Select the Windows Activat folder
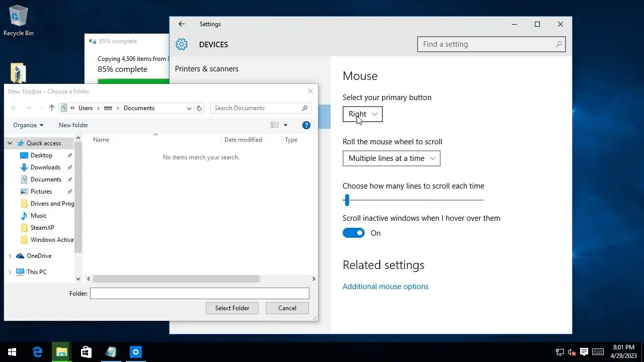The width and height of the screenshot is (644, 362). click(x=47, y=240)
